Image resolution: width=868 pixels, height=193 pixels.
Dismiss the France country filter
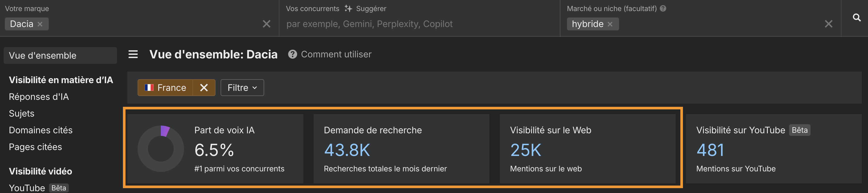(204, 87)
